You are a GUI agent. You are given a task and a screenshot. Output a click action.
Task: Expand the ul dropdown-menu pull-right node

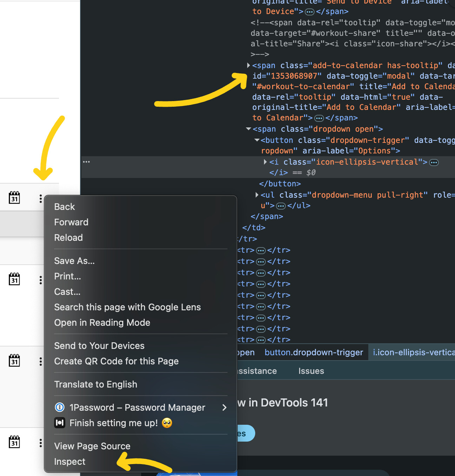257,195
